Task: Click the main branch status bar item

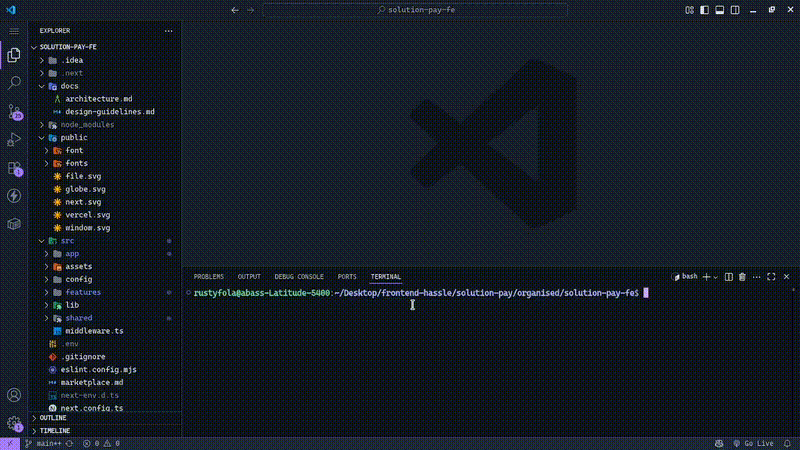Action: 43,443
